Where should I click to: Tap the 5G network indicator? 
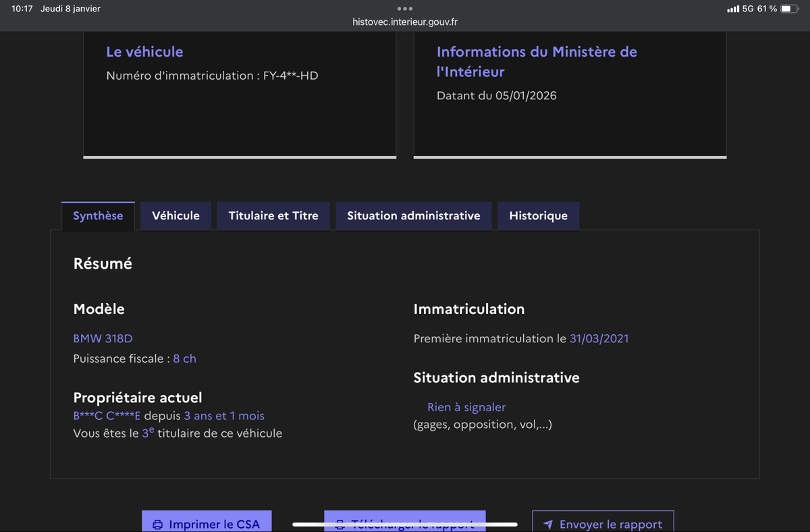(748, 9)
